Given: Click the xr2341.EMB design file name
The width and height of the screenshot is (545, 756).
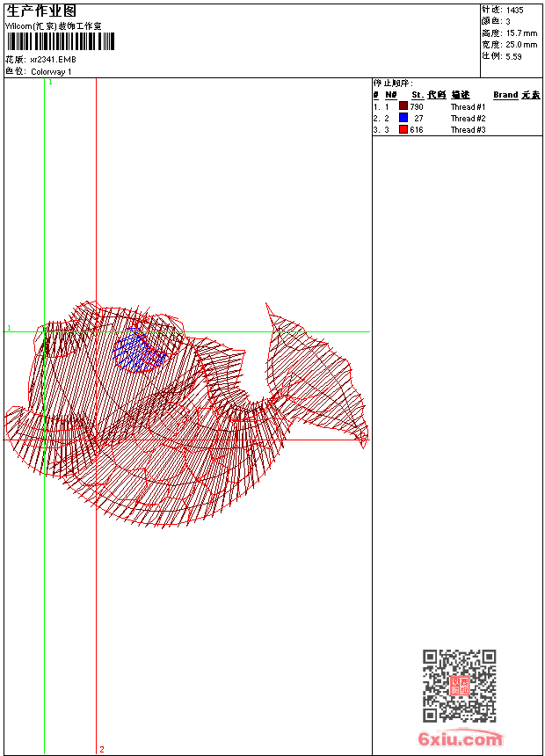Looking at the screenshot, I should tap(53, 60).
